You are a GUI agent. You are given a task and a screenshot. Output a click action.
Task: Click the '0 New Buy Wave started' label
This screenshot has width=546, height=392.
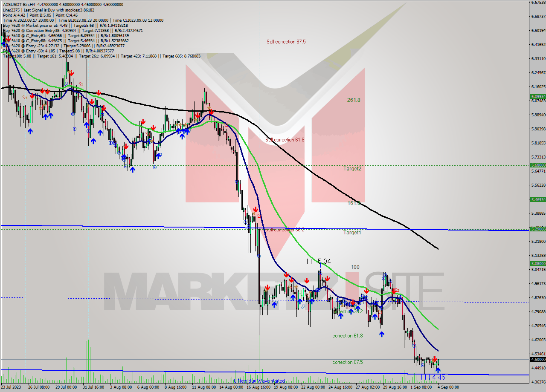(x=259, y=381)
